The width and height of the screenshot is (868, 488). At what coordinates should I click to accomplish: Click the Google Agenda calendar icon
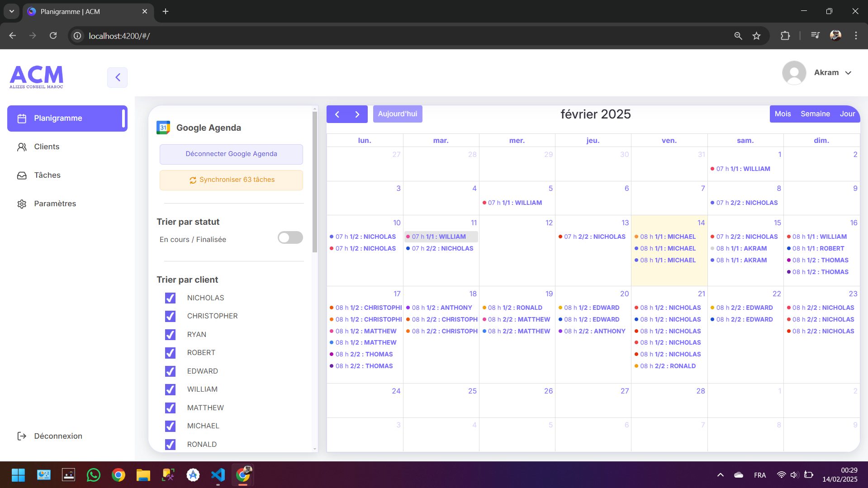163,128
